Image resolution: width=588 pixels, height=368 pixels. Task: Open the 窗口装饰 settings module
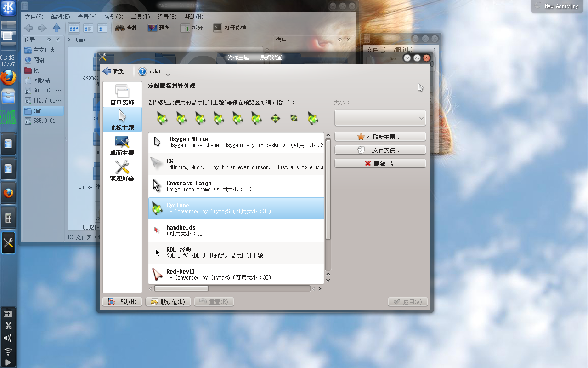[122, 95]
